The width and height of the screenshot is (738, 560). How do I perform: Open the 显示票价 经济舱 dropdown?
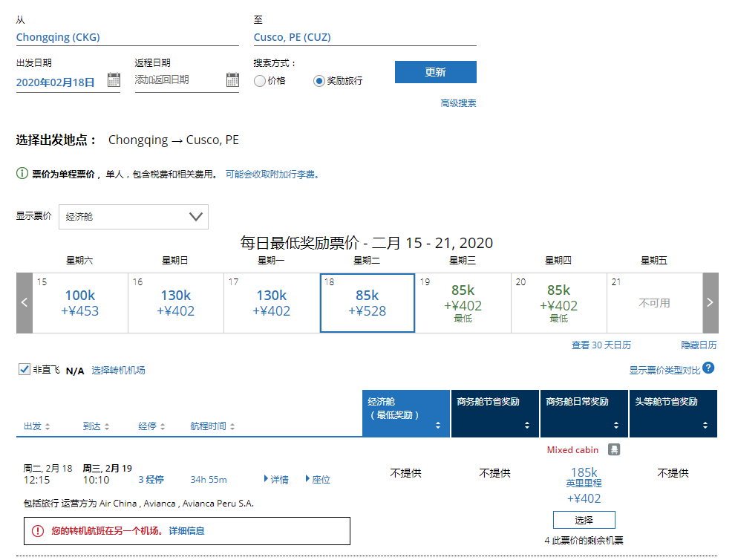pos(134,217)
